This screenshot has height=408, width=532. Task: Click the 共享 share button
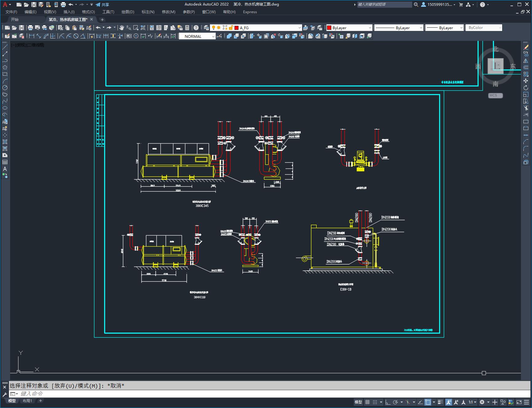coord(103,5)
